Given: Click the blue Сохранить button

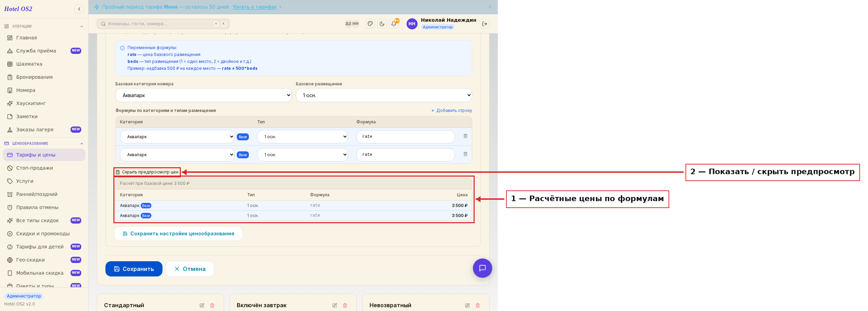Looking at the screenshot, I should [134, 269].
